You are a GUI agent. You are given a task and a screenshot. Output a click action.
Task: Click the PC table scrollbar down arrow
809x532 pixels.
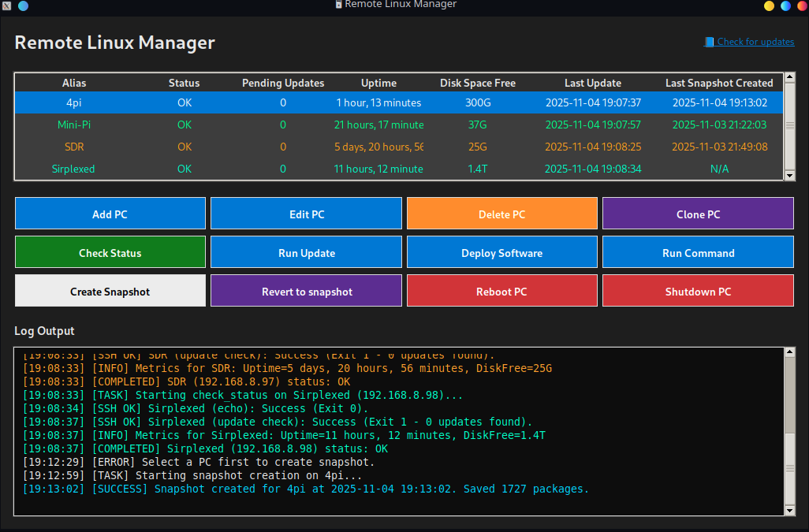click(x=789, y=176)
